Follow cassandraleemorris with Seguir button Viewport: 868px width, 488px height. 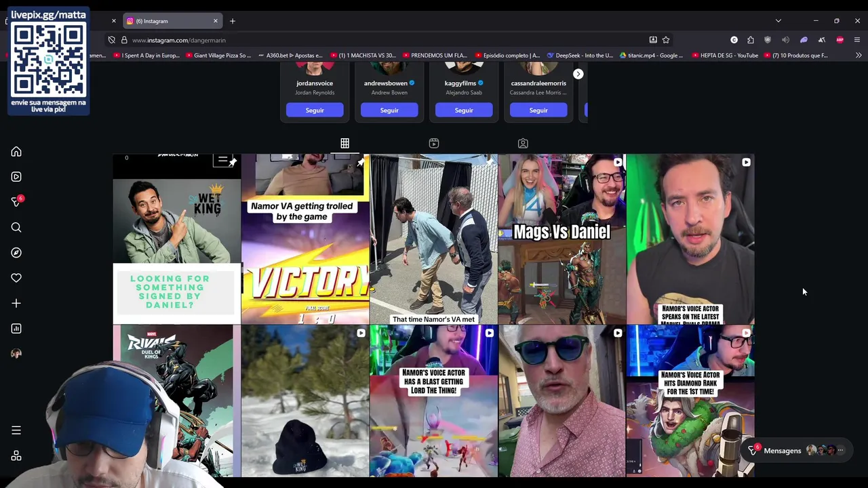(538, 110)
